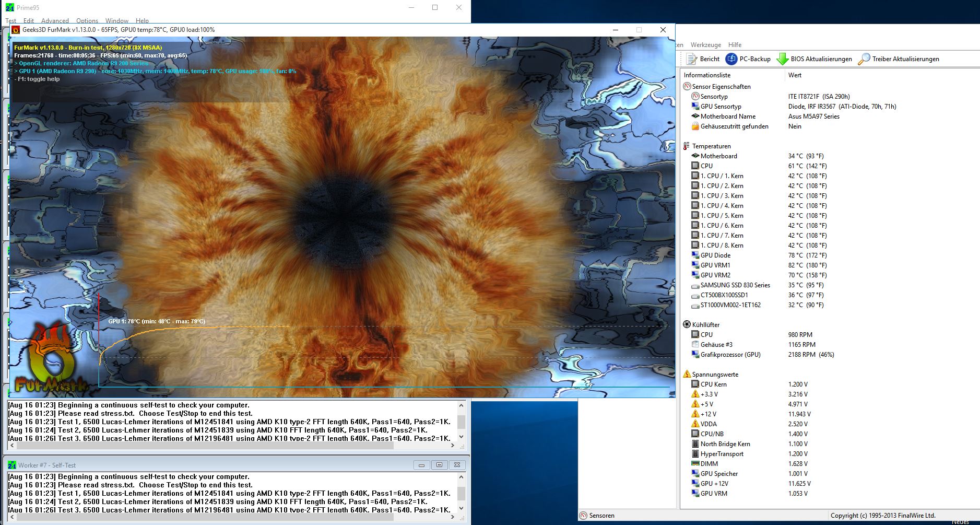Open the Prime95 Help menu
980x525 pixels.
tap(142, 21)
